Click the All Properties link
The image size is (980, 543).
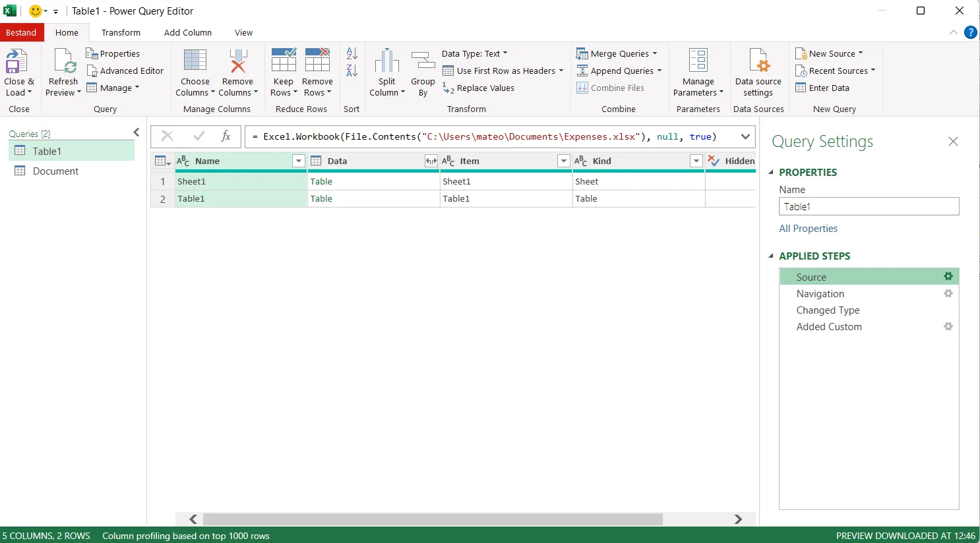808,228
